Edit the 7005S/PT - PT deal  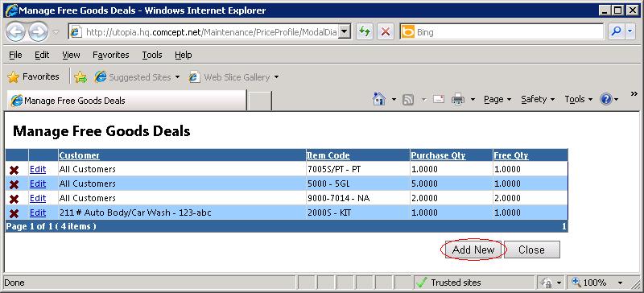point(38,169)
